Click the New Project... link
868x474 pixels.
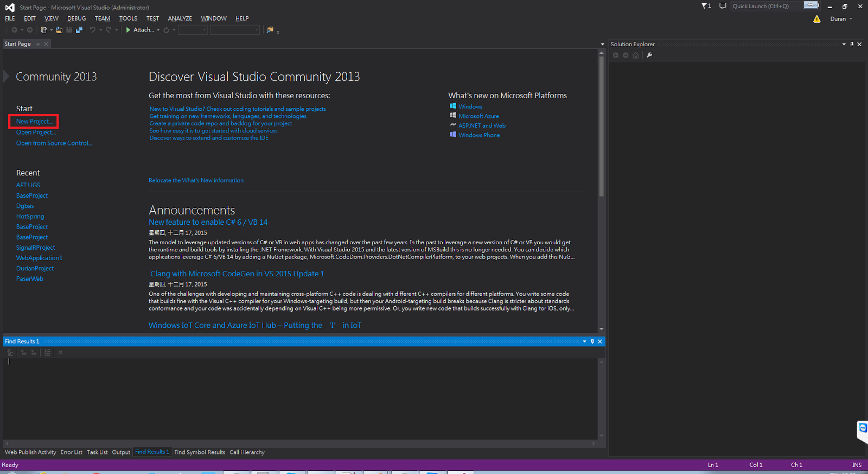(34, 122)
